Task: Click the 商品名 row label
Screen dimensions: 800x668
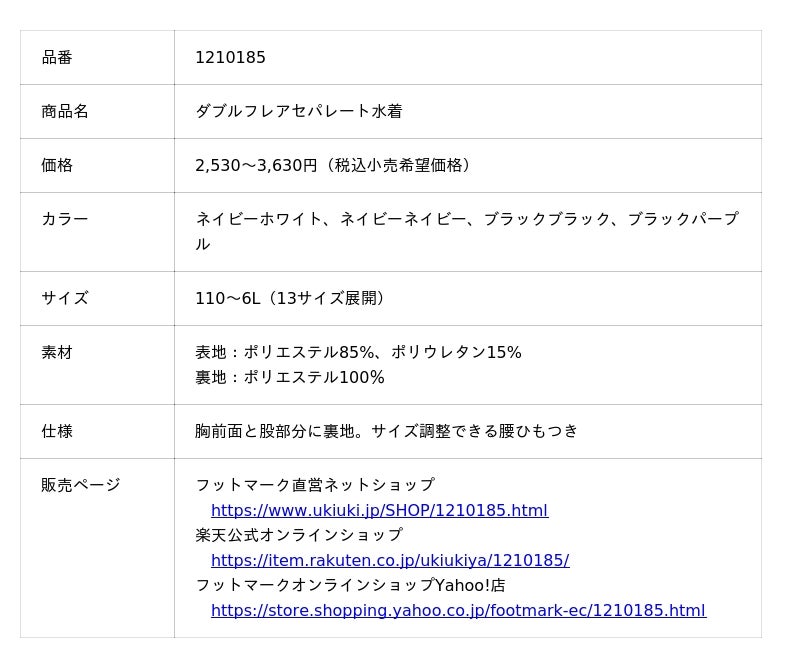Action: 65,112
